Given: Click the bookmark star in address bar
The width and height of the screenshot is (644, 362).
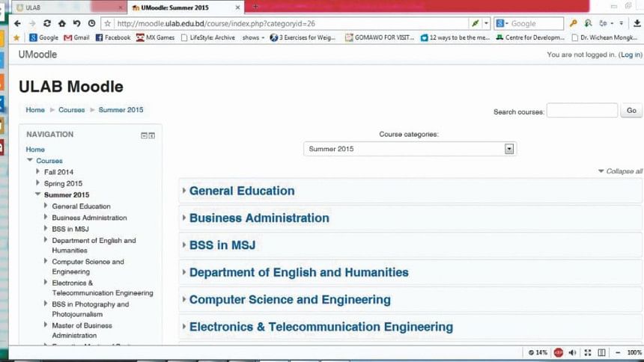Looking at the screenshot, I should tap(108, 23).
